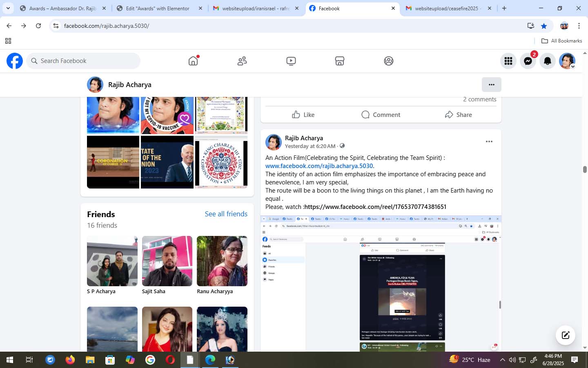This screenshot has width=588, height=368.
Task: Open the apps grid on the bookmarks bar
Action: 8,41
